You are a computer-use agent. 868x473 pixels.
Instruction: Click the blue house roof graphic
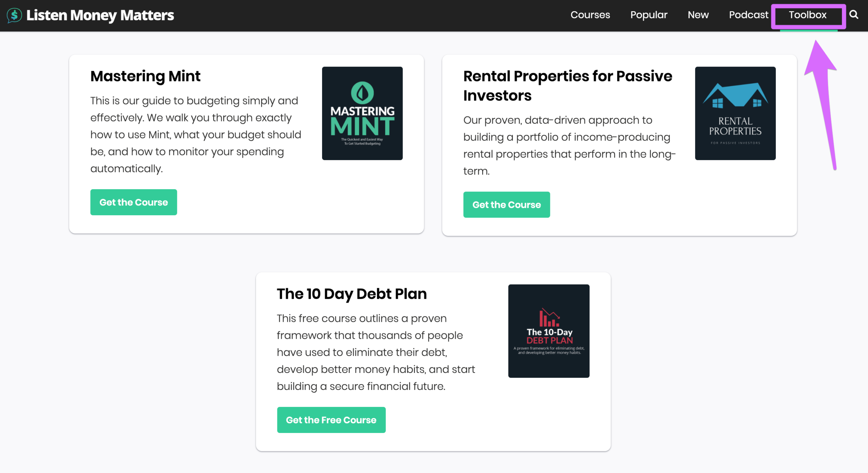pyautogui.click(x=735, y=95)
